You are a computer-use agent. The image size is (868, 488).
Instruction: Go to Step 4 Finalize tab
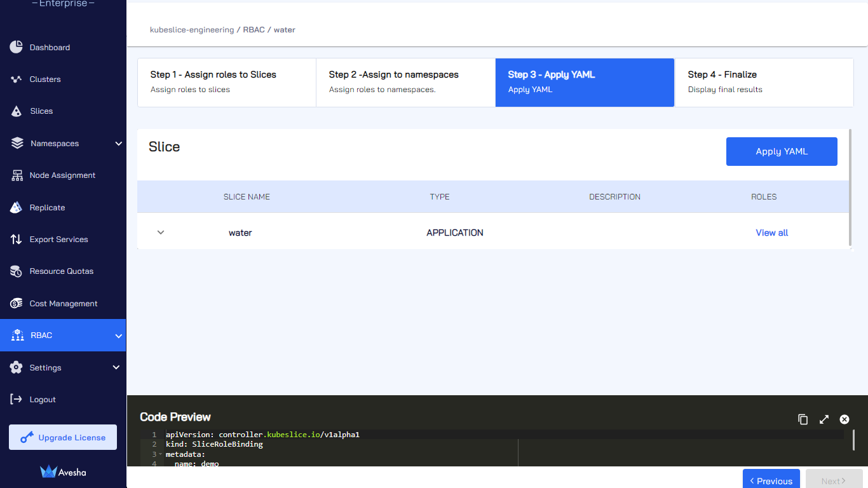pos(764,83)
